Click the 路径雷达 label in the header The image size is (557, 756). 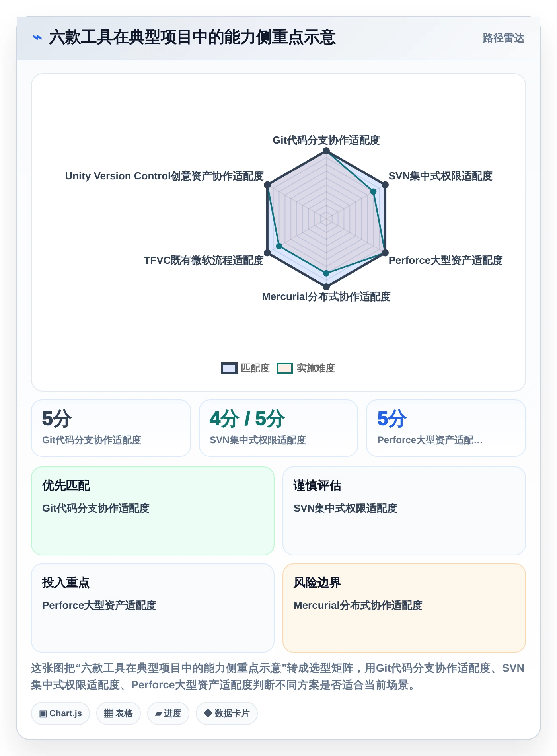(x=503, y=38)
